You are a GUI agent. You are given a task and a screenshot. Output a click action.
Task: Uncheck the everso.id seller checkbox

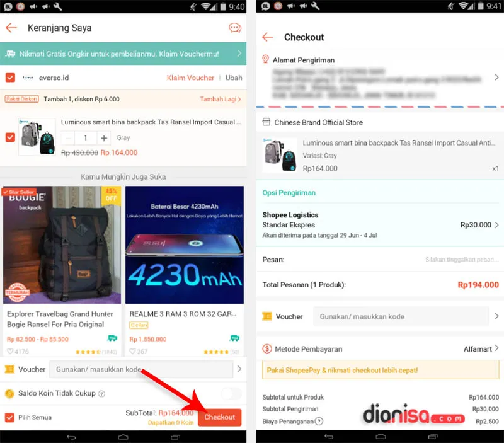coord(9,78)
